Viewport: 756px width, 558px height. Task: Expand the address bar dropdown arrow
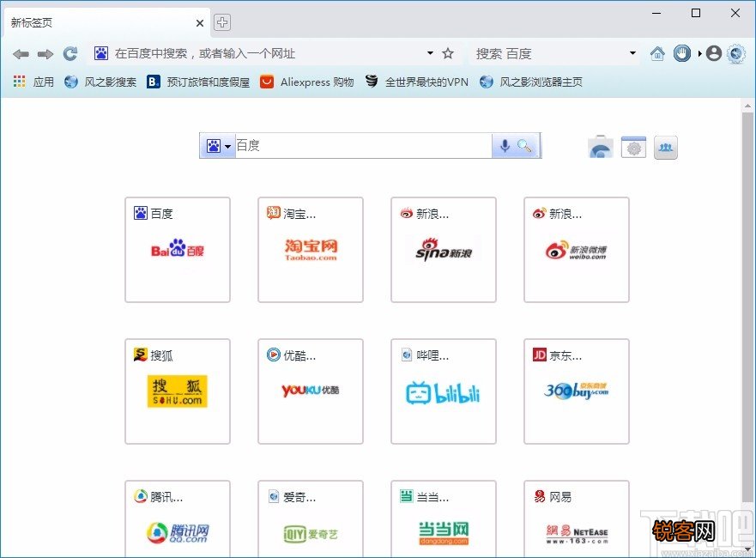pos(430,53)
